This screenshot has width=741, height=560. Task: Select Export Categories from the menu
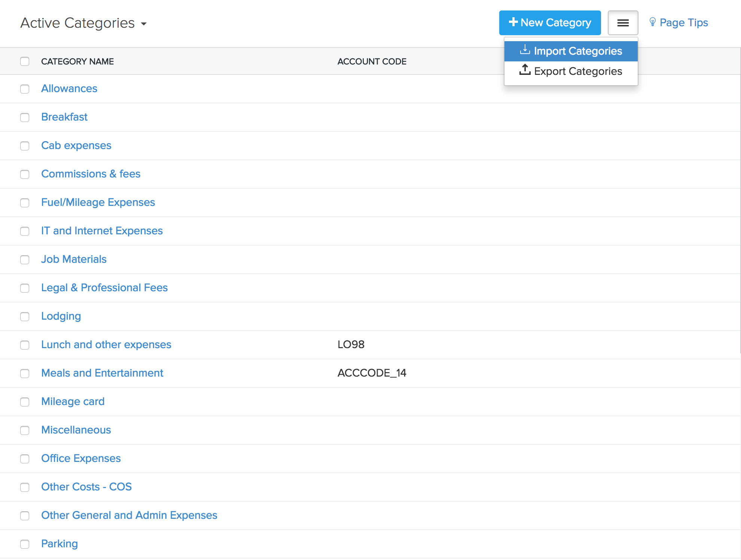[578, 71]
